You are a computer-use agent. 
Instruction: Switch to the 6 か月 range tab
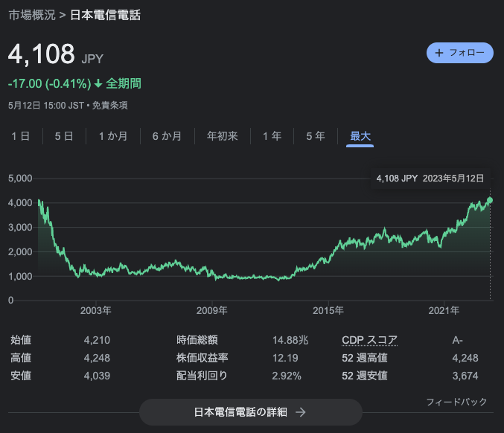point(168,136)
